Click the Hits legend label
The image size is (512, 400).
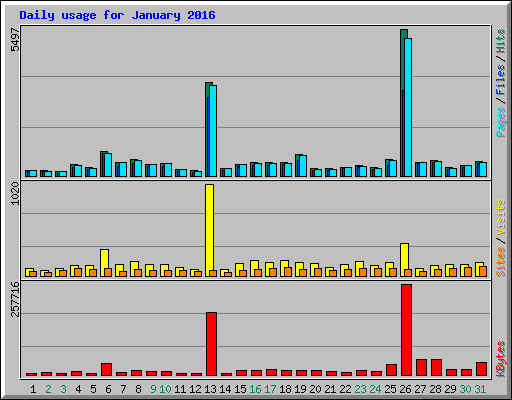pos(500,41)
